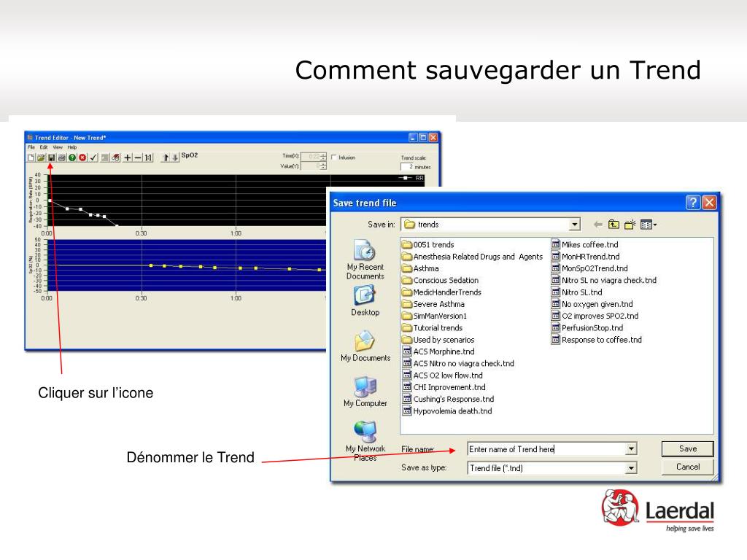This screenshot has height=560, width=747.
Task: Click the Print icon in Trend Editor toolbar
Action: click(x=62, y=157)
